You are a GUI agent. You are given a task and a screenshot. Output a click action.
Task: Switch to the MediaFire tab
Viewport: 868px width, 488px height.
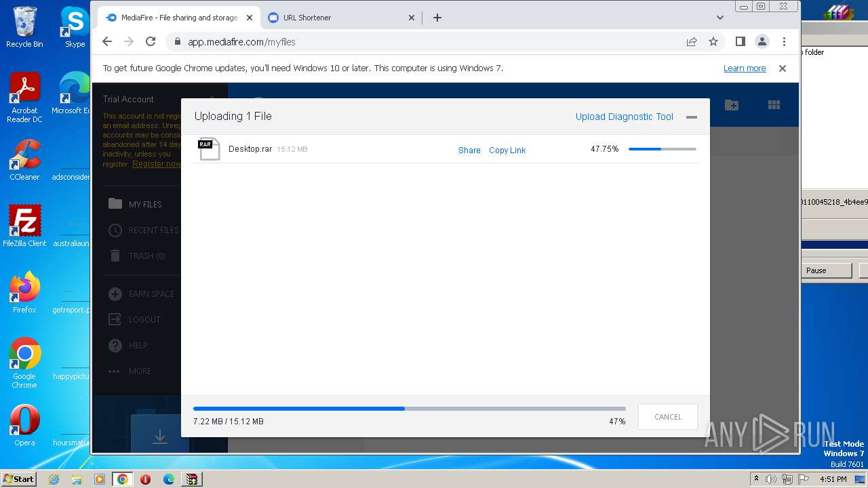tap(180, 18)
